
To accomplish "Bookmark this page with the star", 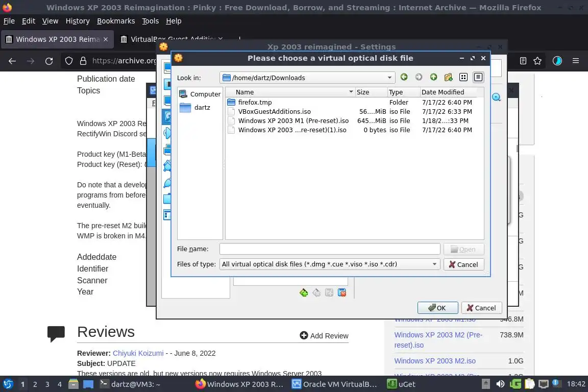I will click(537, 61).
